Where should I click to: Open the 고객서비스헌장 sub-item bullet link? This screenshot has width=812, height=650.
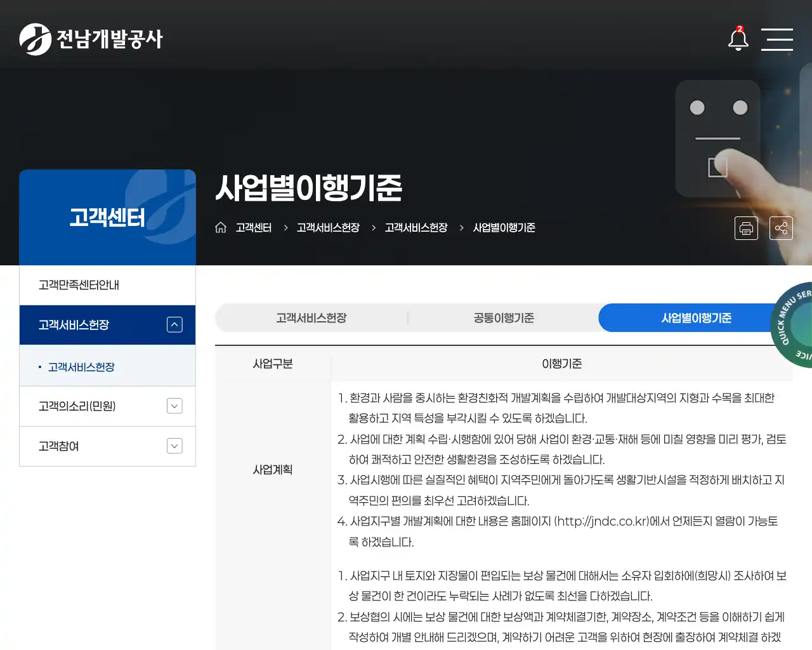81,367
